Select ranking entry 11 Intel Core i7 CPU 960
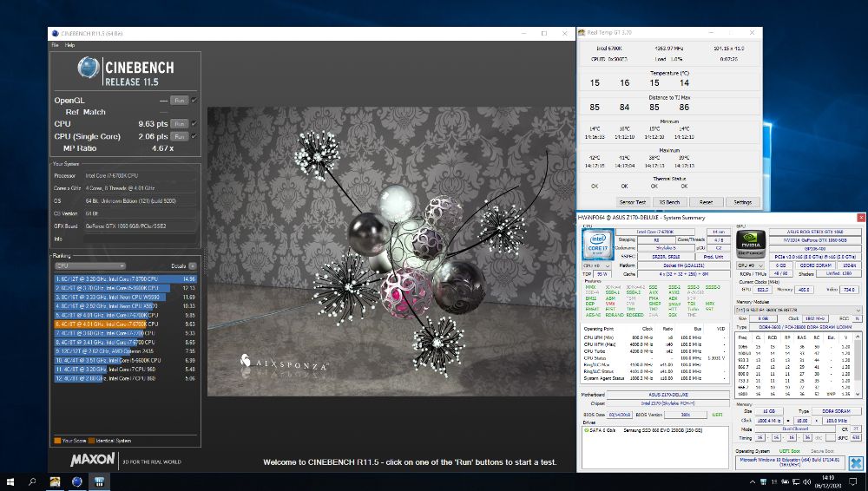Screen dimensions: 868x491 tap(125, 370)
